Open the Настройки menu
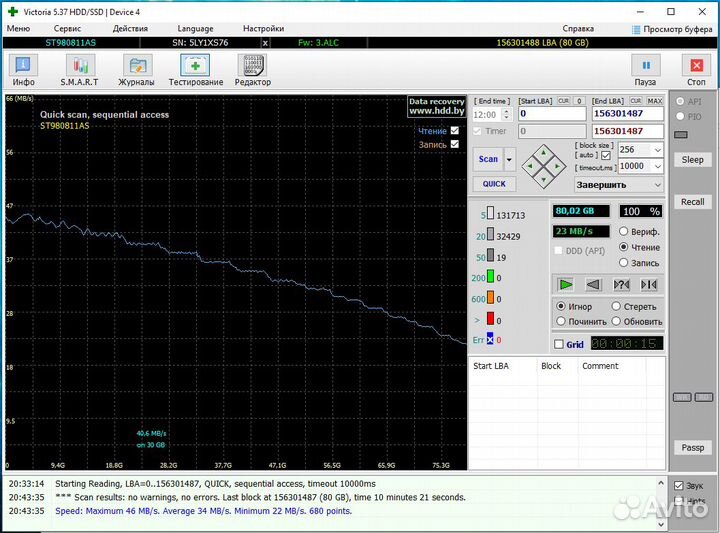 point(263,28)
